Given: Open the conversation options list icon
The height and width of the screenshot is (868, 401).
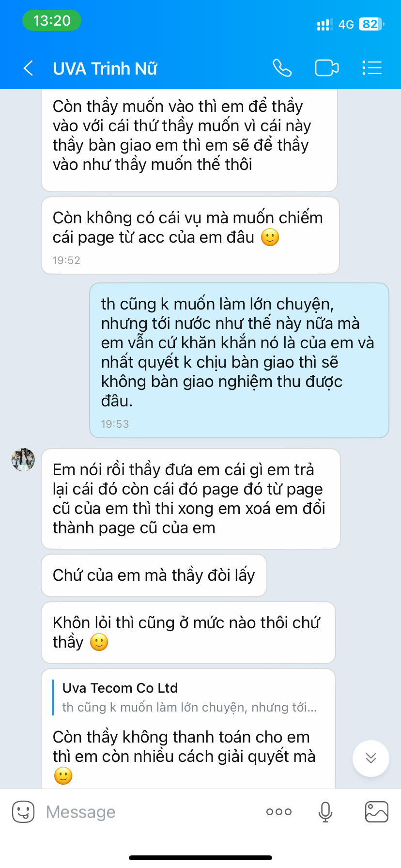Looking at the screenshot, I should (x=372, y=68).
